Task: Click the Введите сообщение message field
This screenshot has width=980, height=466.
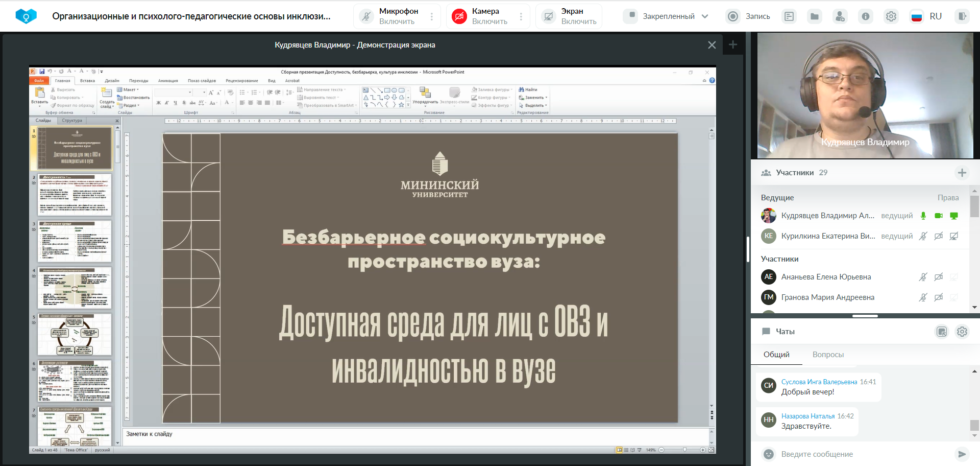Action: click(863, 454)
